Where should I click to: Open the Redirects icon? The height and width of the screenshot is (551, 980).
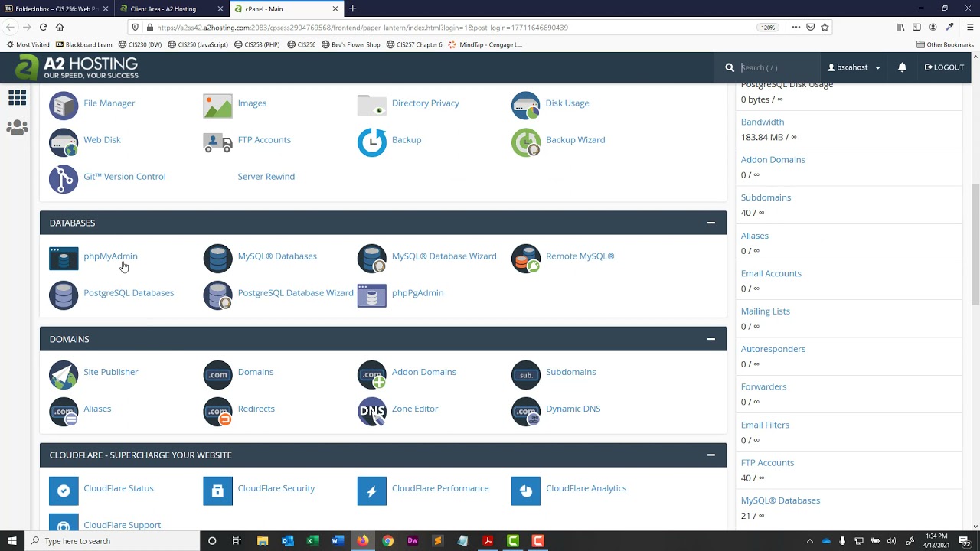217,411
